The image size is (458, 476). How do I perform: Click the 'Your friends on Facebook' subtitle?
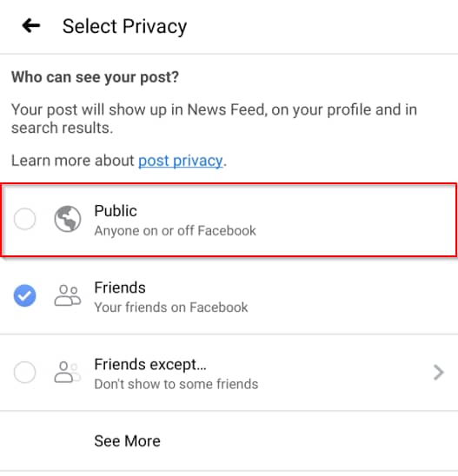pos(171,307)
